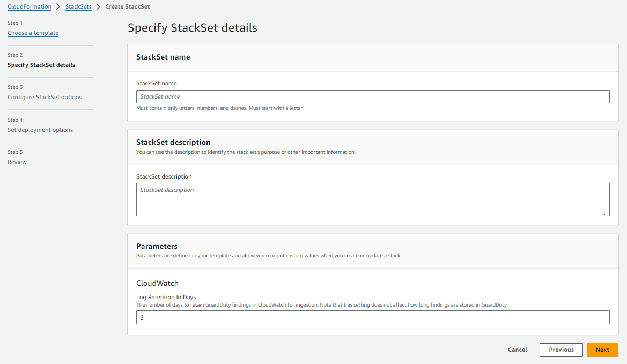Click the Create StackSet breadcrumb item
627x364 pixels.
pyautogui.click(x=127, y=6)
